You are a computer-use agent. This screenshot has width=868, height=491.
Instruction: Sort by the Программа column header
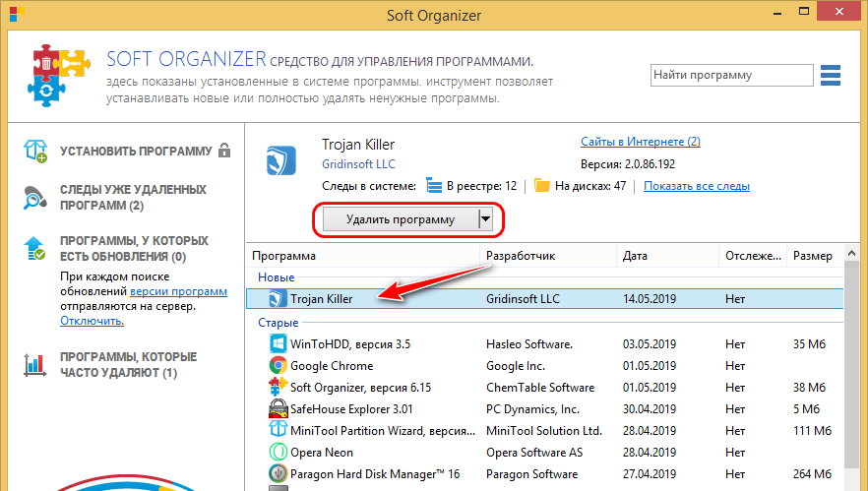click(363, 256)
